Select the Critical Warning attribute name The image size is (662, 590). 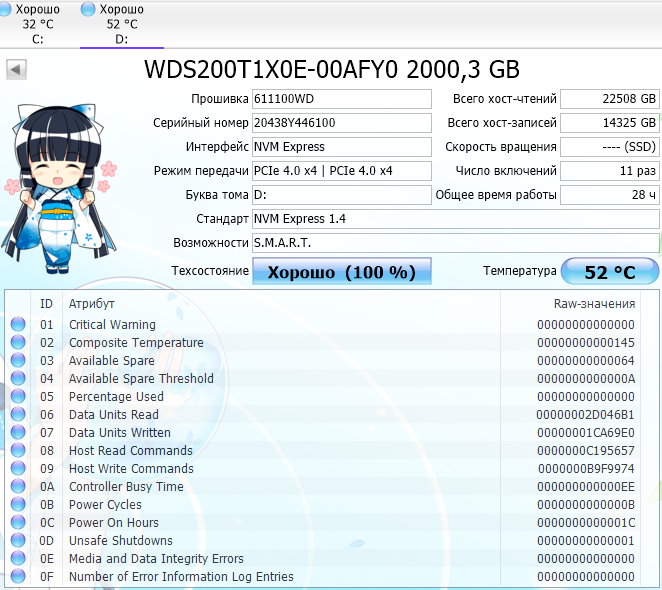(112, 324)
